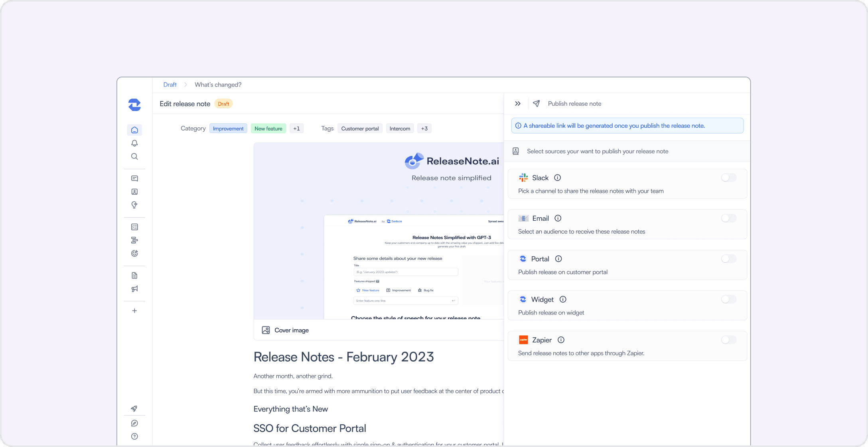Click the Zapier integration name
The height and width of the screenshot is (447, 868).
[542, 340]
